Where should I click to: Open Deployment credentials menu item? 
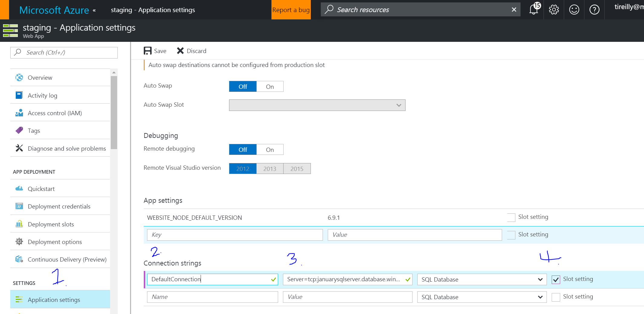pos(60,206)
